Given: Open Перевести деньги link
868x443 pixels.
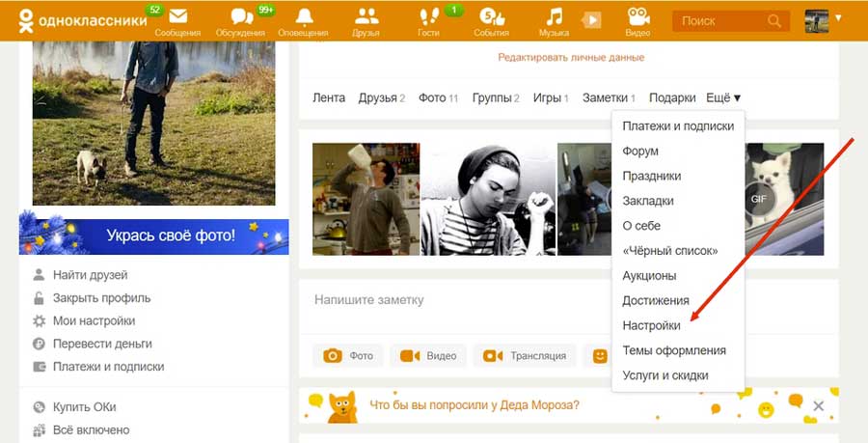Looking at the screenshot, I should pyautogui.click(x=102, y=344).
